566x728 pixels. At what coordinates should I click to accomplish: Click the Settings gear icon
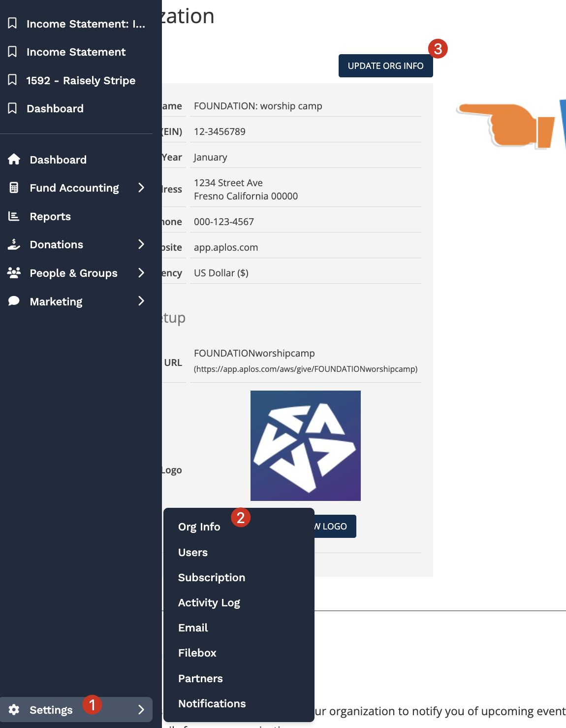point(14,709)
